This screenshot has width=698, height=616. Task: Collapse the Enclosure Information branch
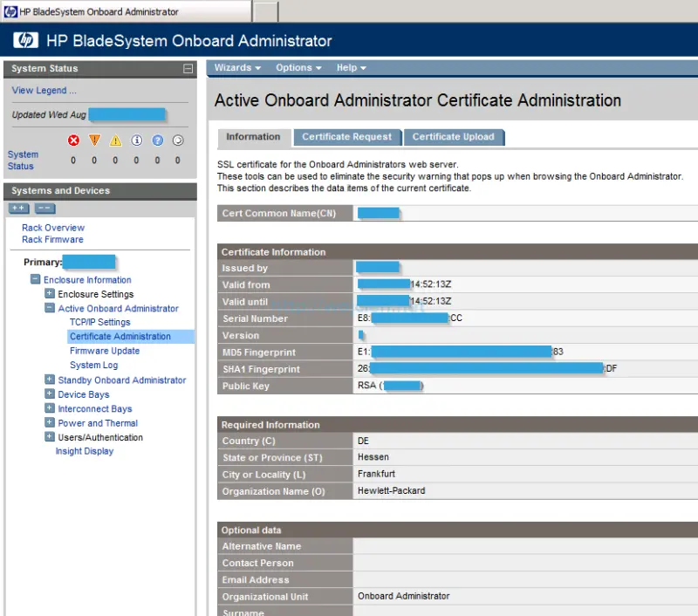[x=33, y=280]
